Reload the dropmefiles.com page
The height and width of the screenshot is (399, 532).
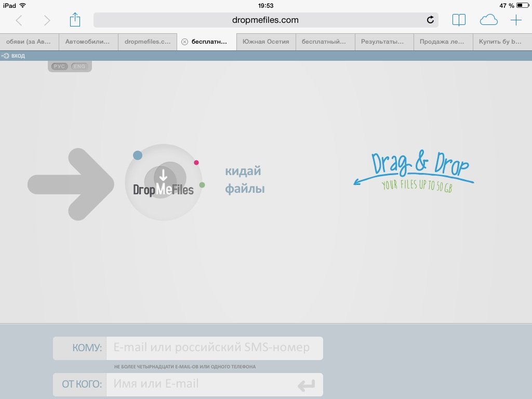[430, 20]
